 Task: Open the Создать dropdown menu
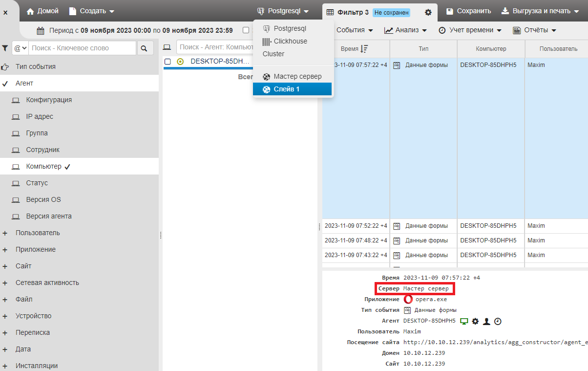92,11
